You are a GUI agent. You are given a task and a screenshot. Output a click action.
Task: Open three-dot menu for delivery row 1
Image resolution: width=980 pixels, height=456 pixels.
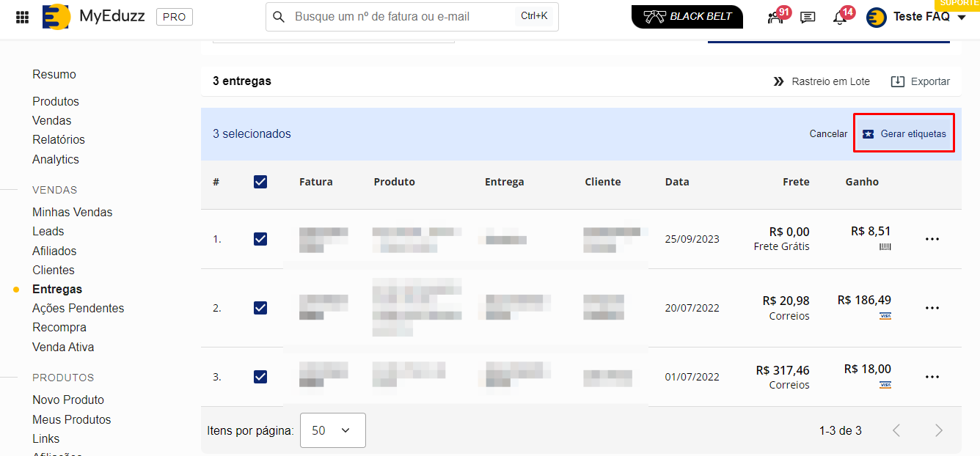[x=932, y=239]
